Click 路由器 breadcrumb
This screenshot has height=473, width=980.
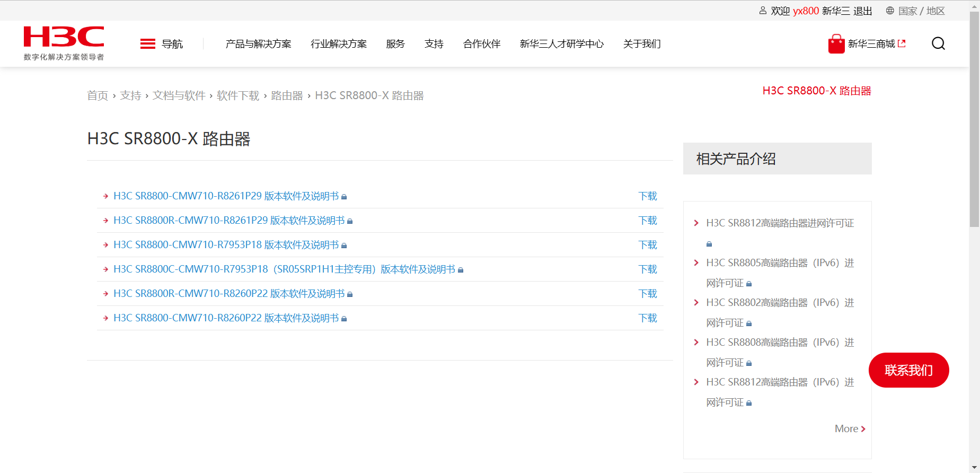[x=287, y=95]
